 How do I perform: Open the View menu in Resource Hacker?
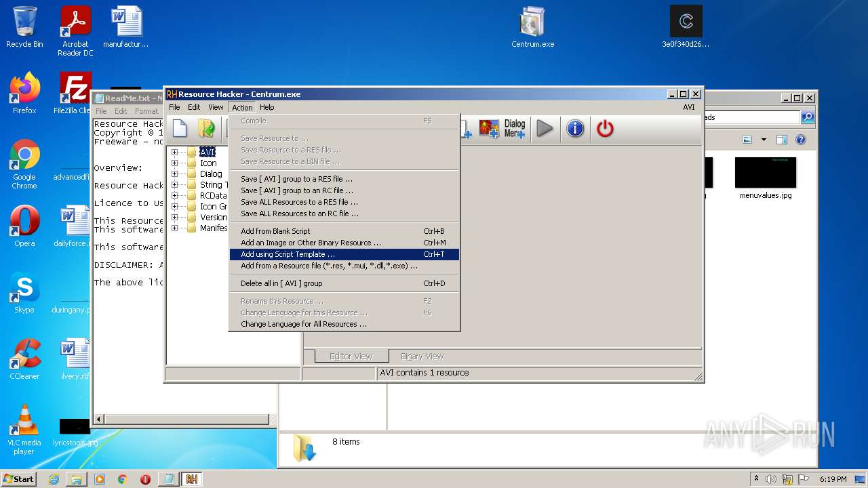(x=216, y=107)
